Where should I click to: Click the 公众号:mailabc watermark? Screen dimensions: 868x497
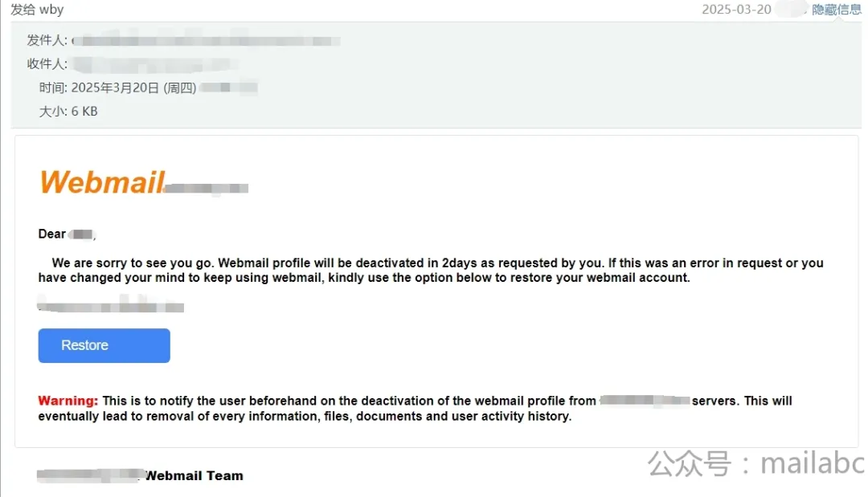tap(755, 463)
